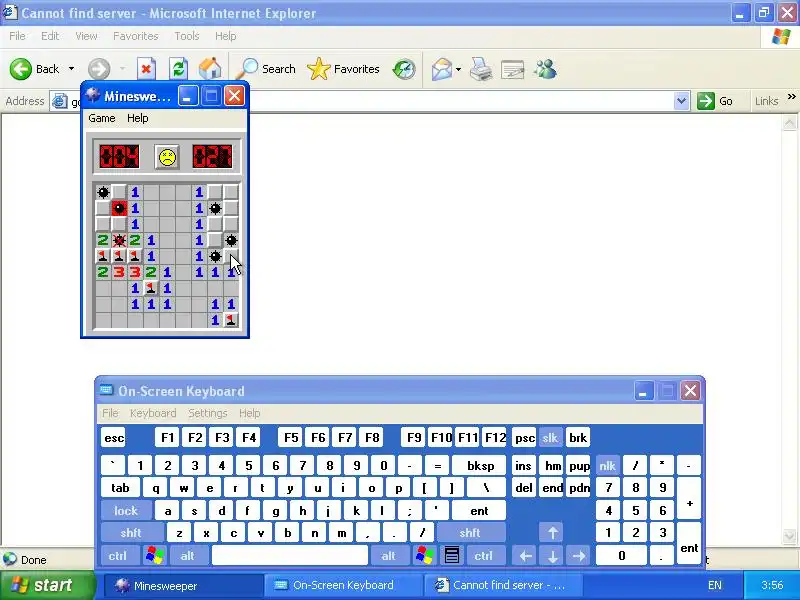The image size is (800, 600).
Task: Open the File menu in Internet Explorer
Action: pos(17,36)
